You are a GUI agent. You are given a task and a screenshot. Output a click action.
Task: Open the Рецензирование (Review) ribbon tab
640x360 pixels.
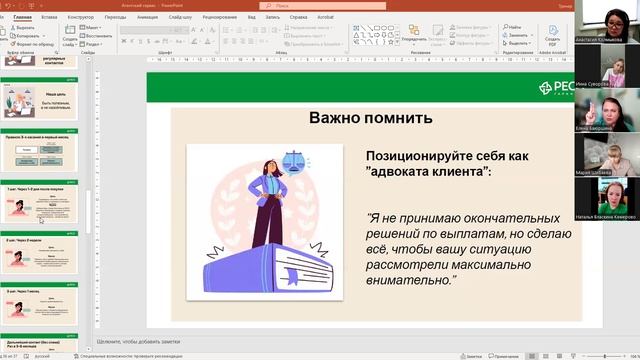[x=220, y=17]
